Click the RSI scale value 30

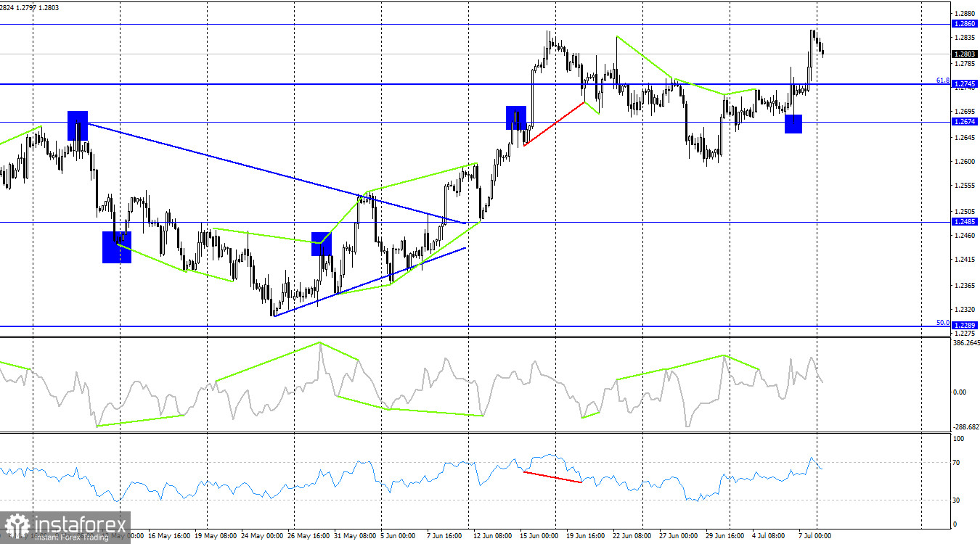957,500
